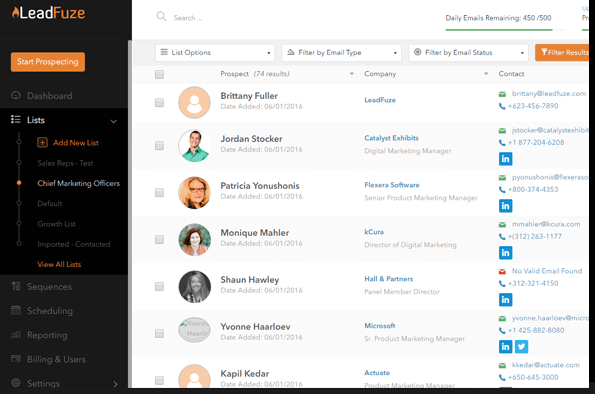The height and width of the screenshot is (394, 595).
Task: Open Monique Mahler's LinkedIn profile icon
Action: [505, 252]
